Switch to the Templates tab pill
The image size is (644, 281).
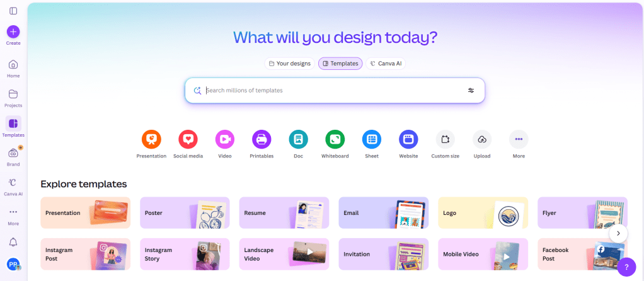click(340, 64)
